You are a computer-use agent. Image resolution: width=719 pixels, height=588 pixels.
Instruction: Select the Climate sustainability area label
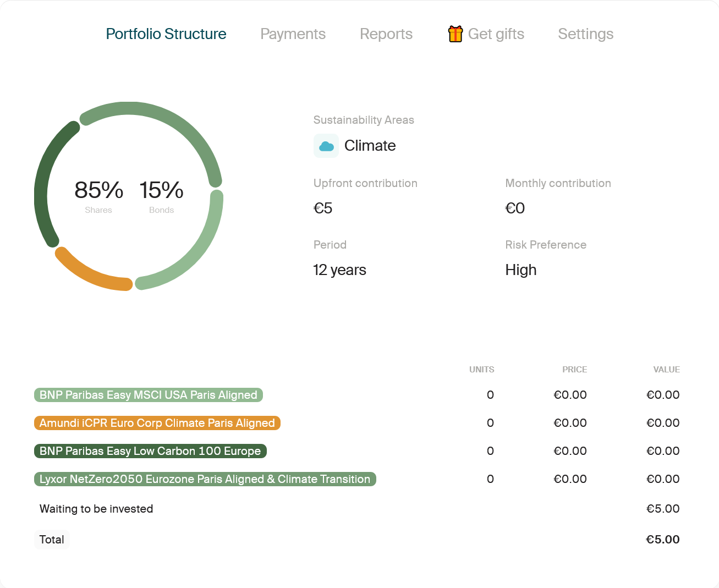click(x=370, y=146)
